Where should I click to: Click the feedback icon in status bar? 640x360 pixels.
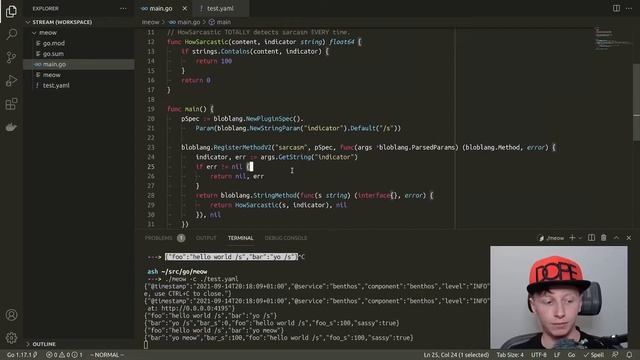(615, 355)
